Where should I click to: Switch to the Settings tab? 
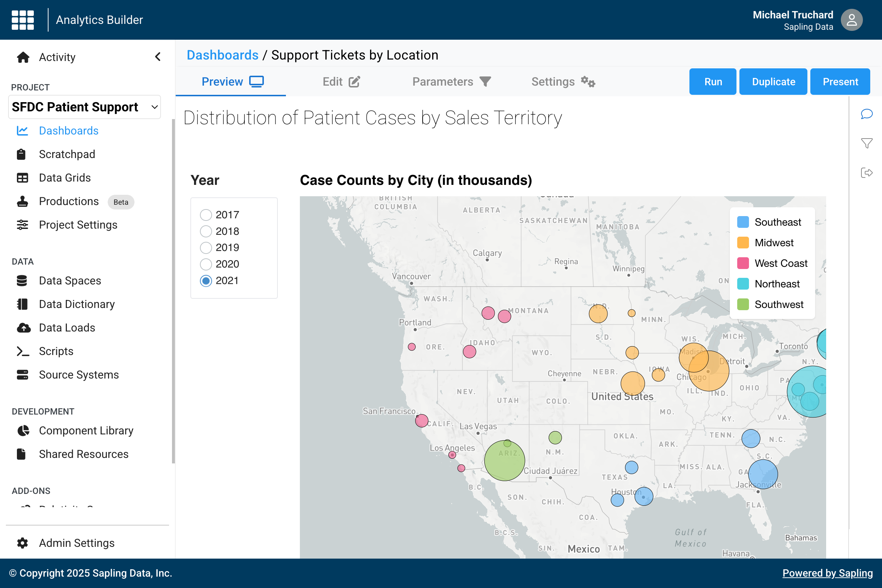(563, 82)
